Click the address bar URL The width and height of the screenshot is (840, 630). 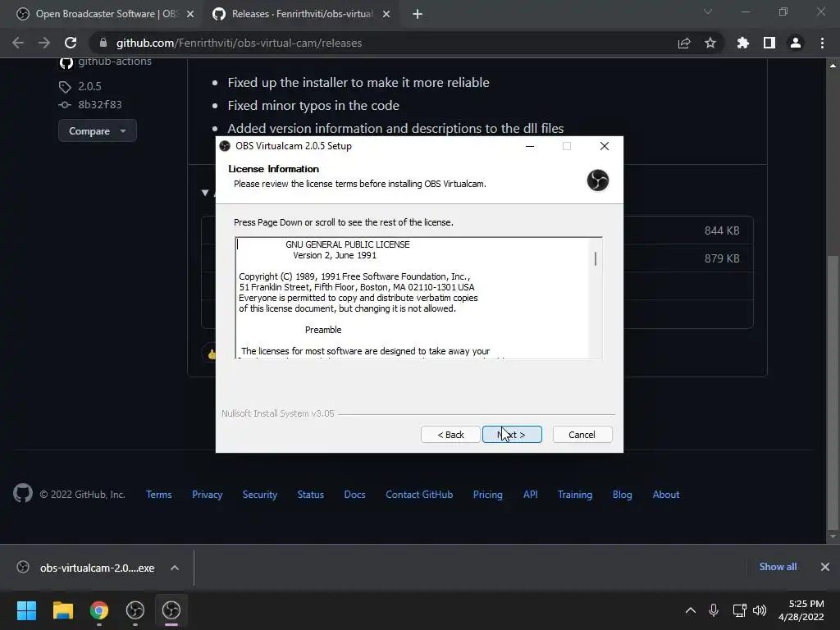pyautogui.click(x=239, y=43)
